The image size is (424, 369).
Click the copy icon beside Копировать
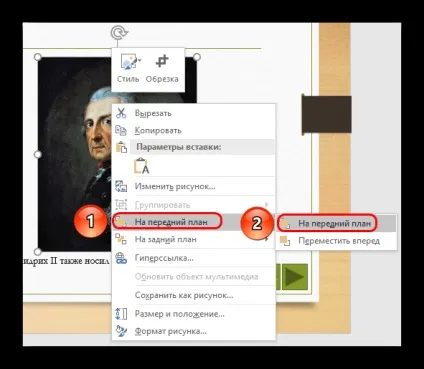click(x=121, y=130)
